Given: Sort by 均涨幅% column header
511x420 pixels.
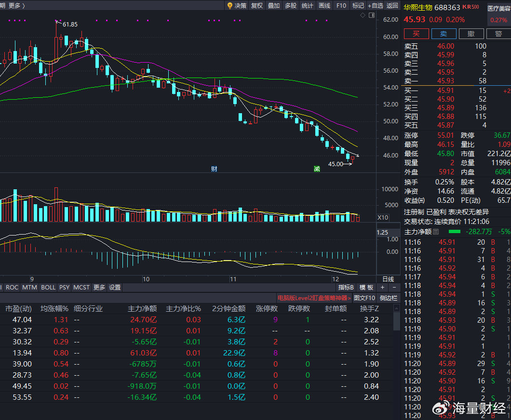Looking at the screenshot, I should tap(54, 308).
